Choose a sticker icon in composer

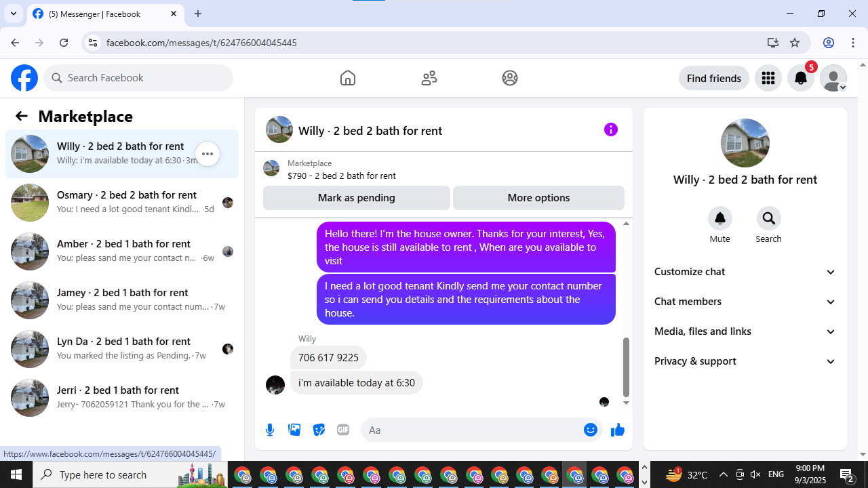tap(319, 430)
